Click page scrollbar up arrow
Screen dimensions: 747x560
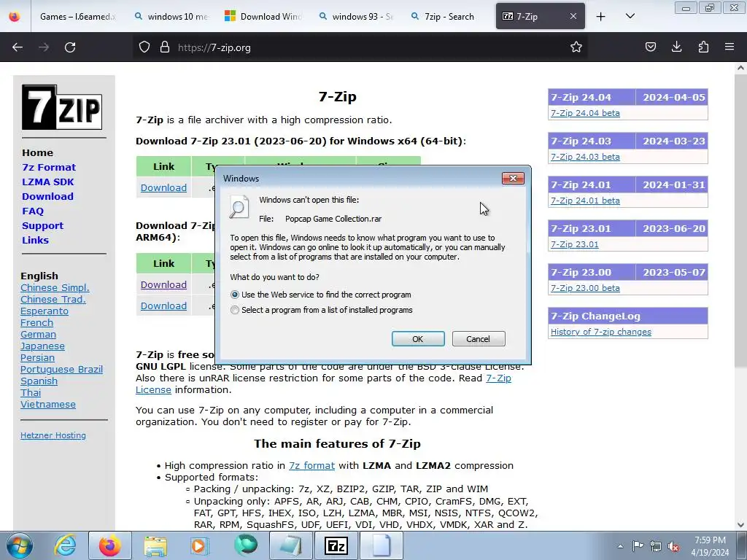[x=740, y=68]
